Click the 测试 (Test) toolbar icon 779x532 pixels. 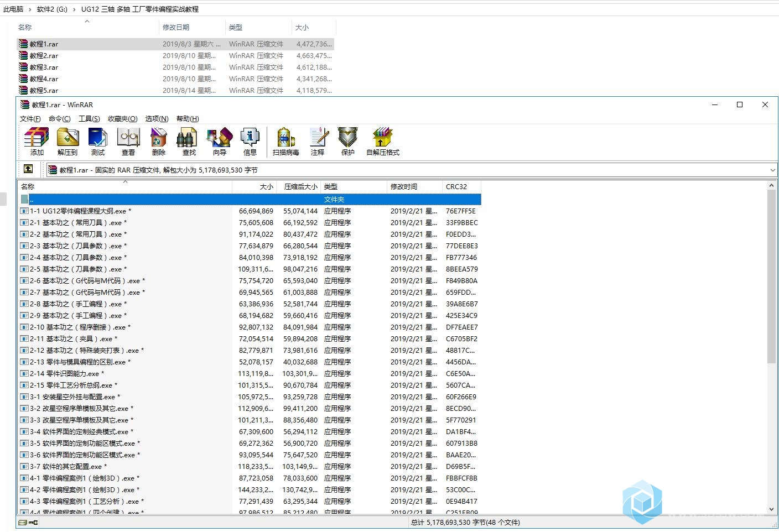[98, 142]
